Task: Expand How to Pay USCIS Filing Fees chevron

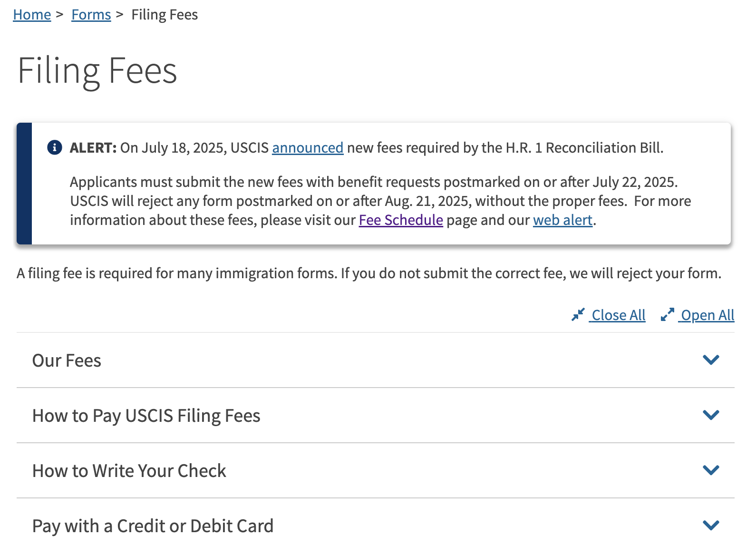Action: (711, 415)
